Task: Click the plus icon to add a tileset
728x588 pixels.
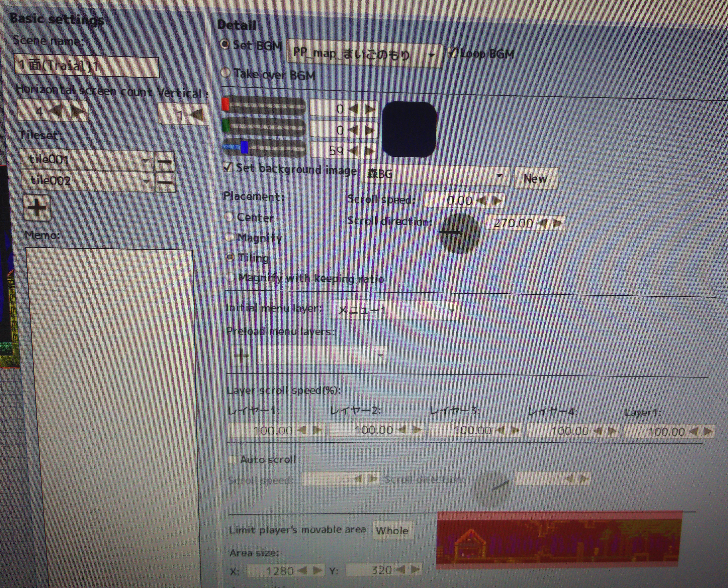Action: point(37,207)
